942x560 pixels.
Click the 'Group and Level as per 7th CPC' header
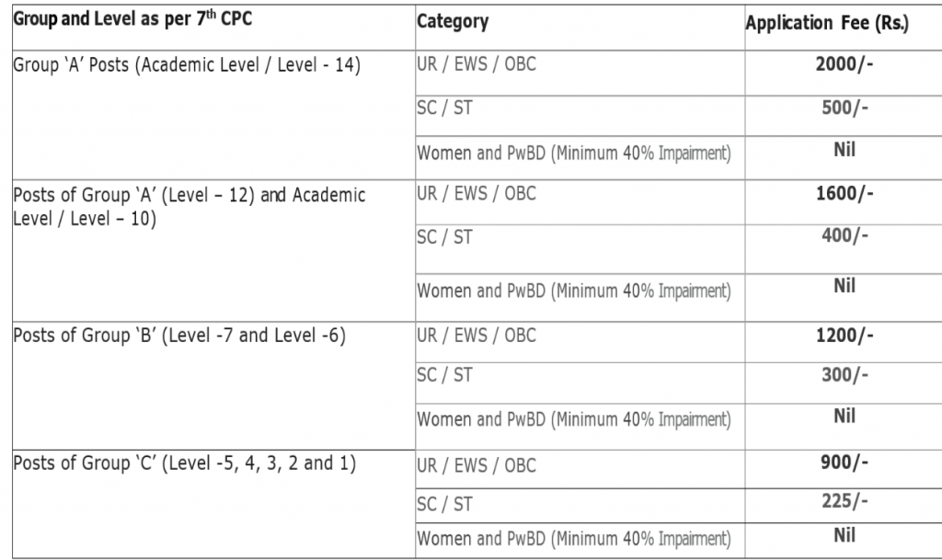[132, 18]
